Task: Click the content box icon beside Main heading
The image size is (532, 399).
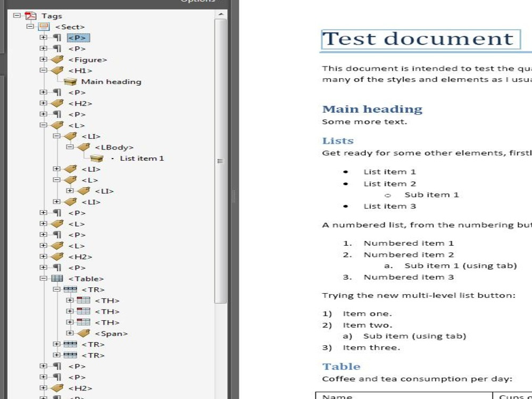Action: pyautogui.click(x=70, y=82)
